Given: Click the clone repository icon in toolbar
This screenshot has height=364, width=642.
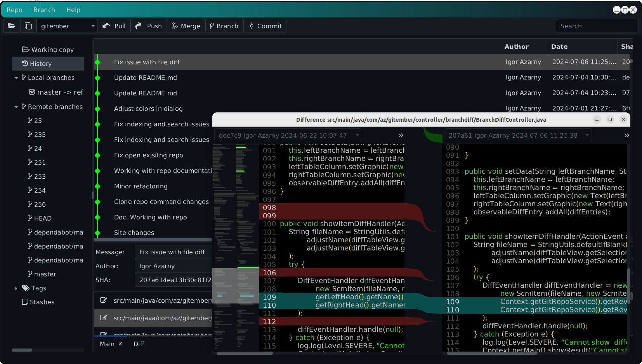Looking at the screenshot, I should point(28,26).
